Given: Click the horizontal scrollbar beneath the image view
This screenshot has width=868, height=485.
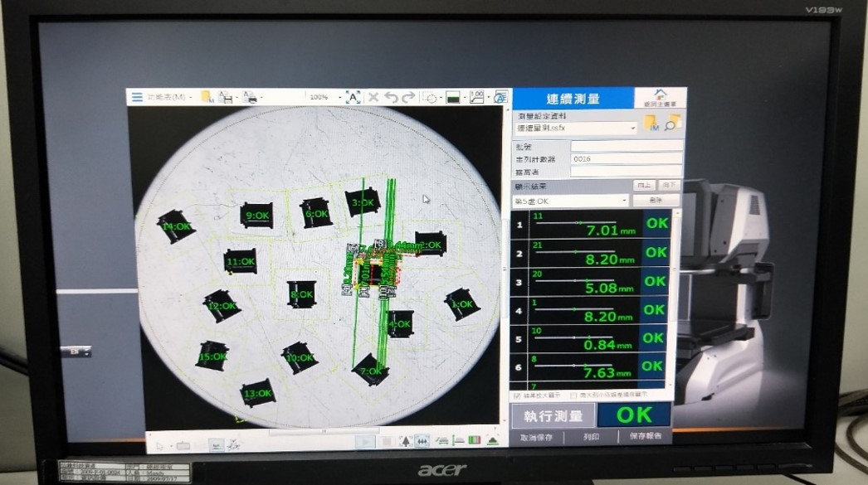Looking at the screenshot, I should pyautogui.click(x=324, y=432).
